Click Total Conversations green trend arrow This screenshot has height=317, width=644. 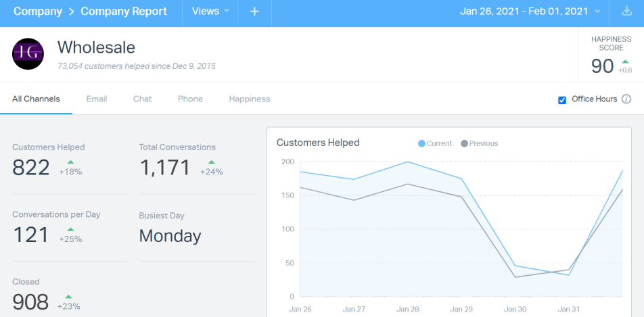tap(211, 163)
